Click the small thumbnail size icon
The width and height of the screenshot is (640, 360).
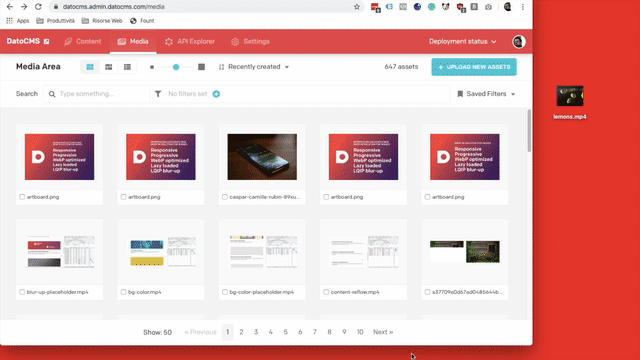click(x=152, y=67)
